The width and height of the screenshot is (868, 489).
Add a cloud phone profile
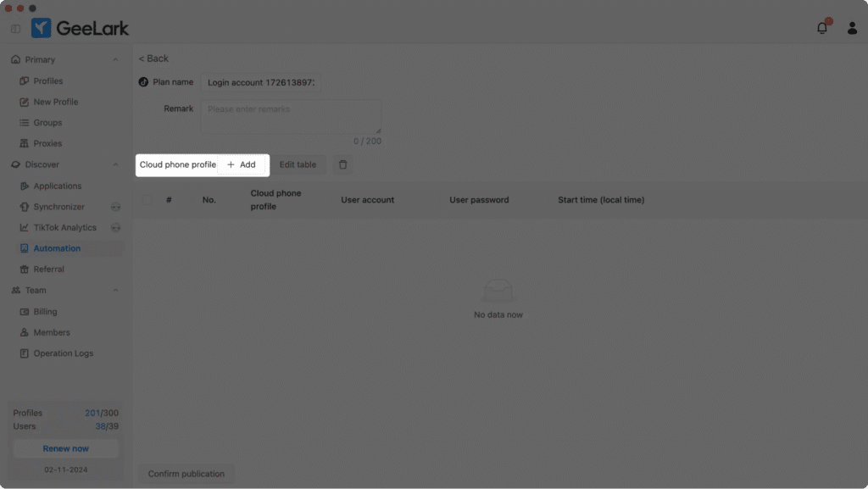[241, 164]
